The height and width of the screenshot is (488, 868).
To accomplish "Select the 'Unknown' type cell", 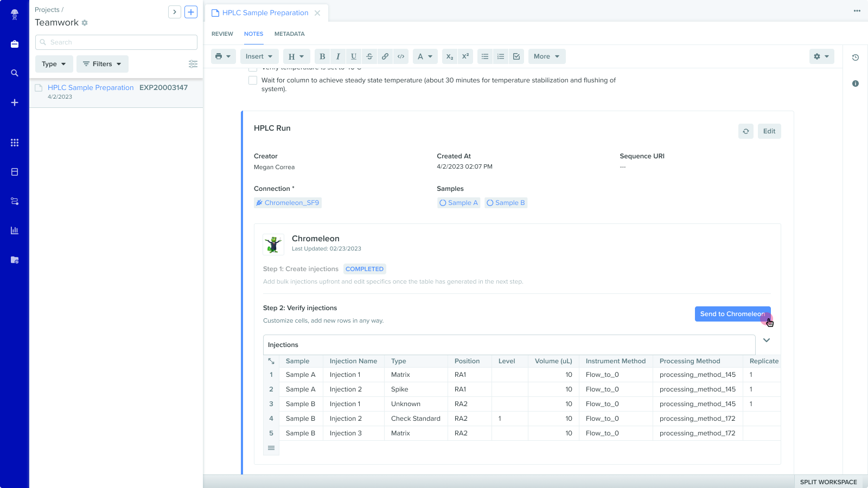I will point(416,404).
